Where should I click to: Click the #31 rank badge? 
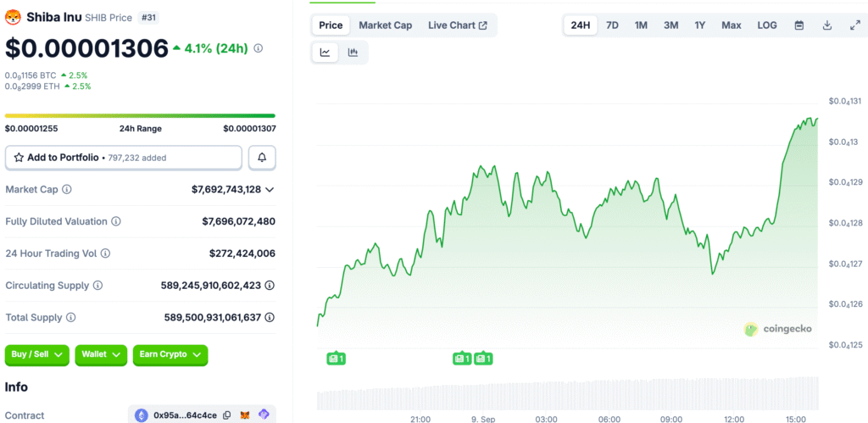(147, 18)
